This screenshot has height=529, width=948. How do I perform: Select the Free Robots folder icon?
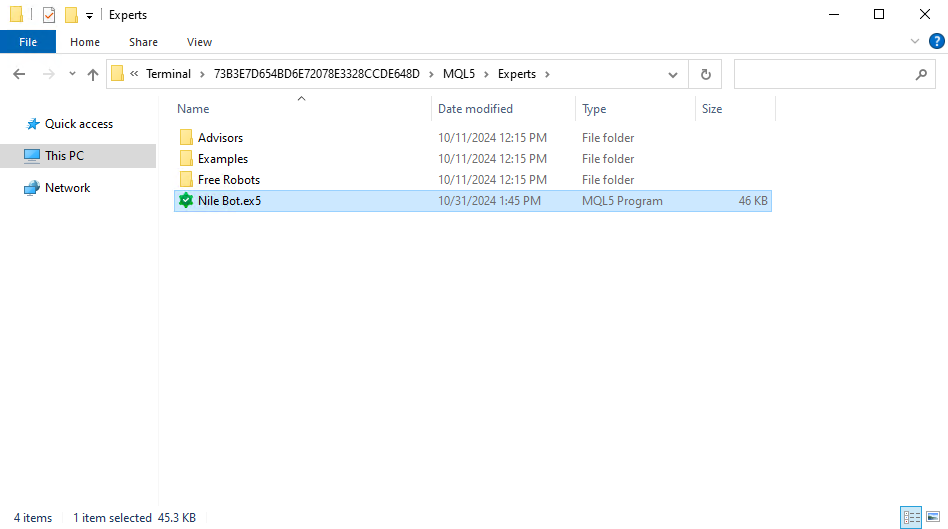pos(186,180)
